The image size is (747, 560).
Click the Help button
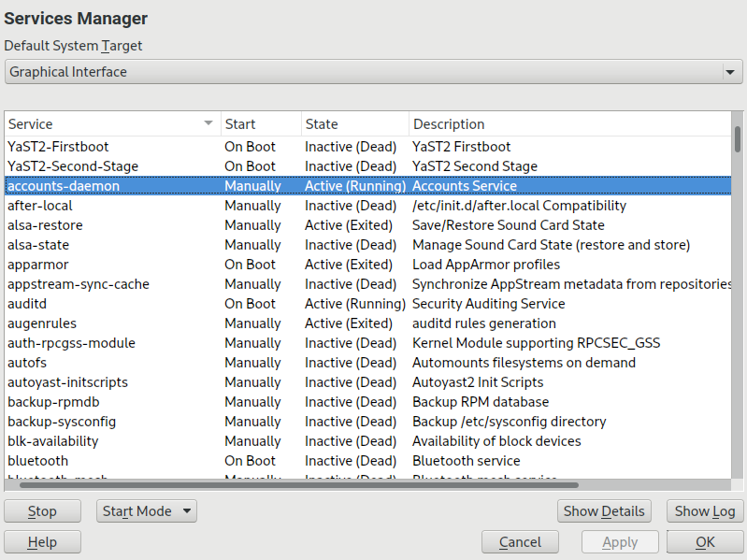[42, 542]
